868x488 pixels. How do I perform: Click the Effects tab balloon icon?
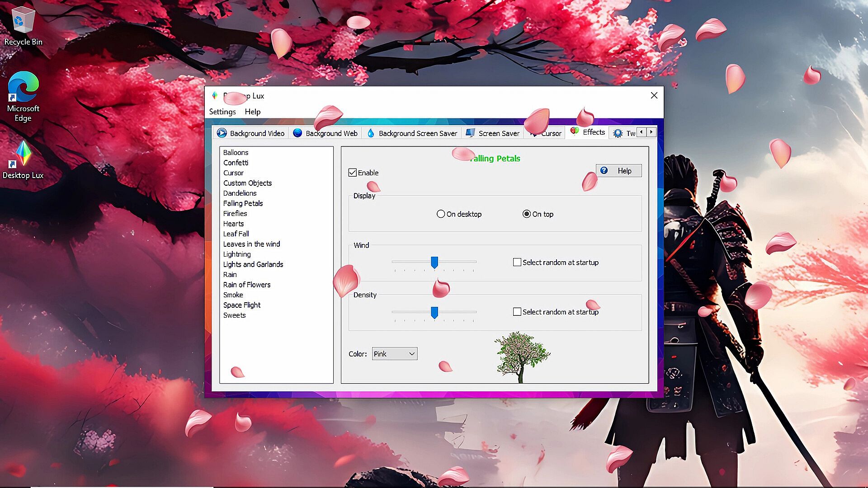point(575,131)
